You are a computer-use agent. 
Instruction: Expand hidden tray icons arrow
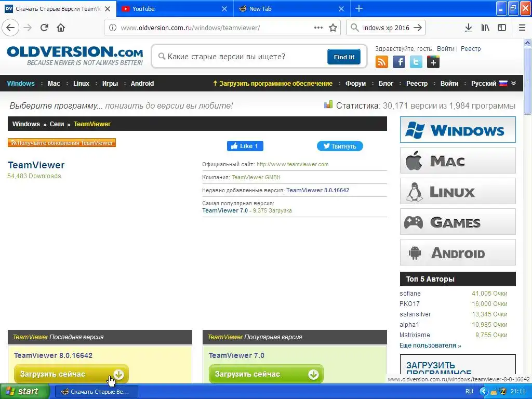pos(483,392)
